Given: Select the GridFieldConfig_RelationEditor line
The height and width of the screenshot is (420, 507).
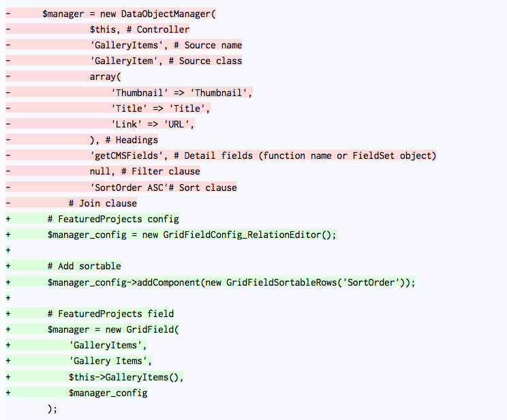Looking at the screenshot, I should pyautogui.click(x=192, y=235).
